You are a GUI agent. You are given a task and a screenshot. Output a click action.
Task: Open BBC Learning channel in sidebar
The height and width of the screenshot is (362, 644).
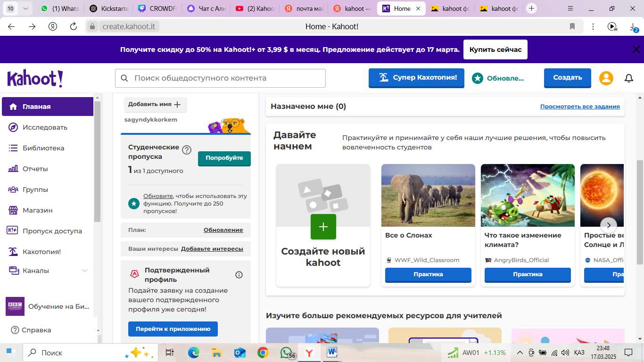pos(48,306)
